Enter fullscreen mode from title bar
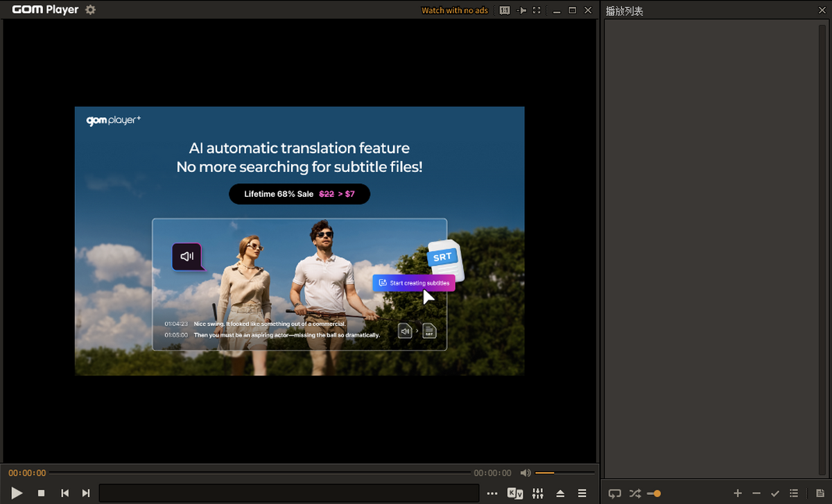This screenshot has width=832, height=504. (537, 10)
